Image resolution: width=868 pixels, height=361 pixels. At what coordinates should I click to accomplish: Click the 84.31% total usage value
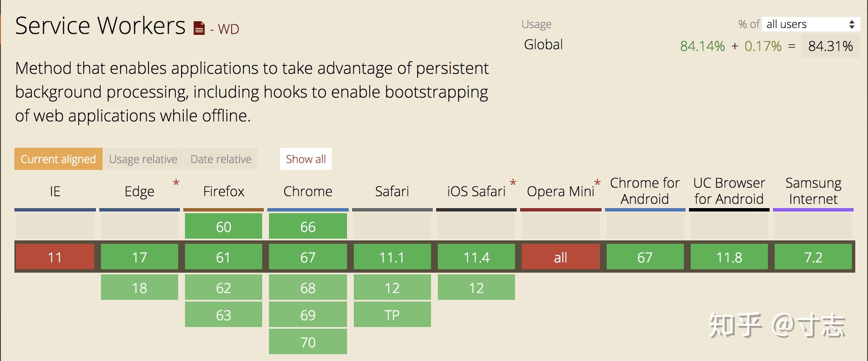[x=831, y=46]
